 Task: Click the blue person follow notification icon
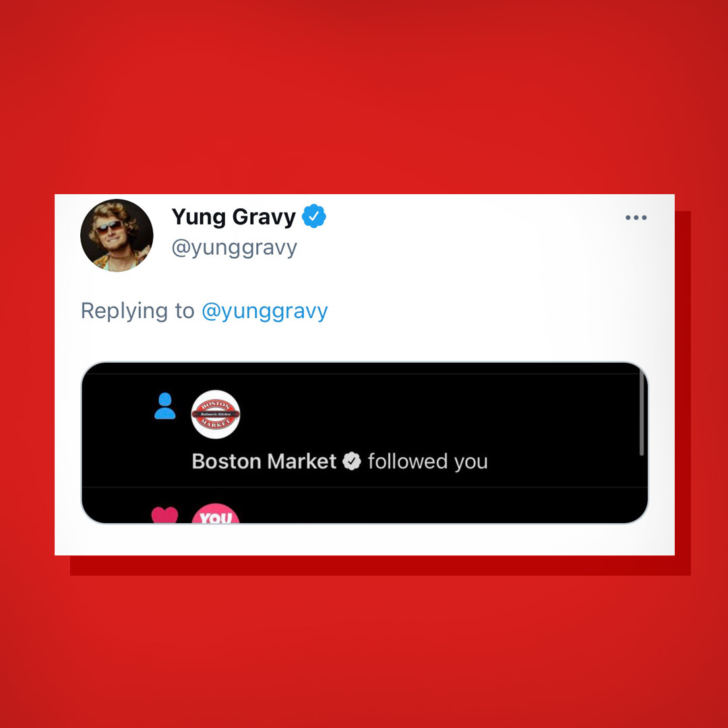tap(165, 406)
